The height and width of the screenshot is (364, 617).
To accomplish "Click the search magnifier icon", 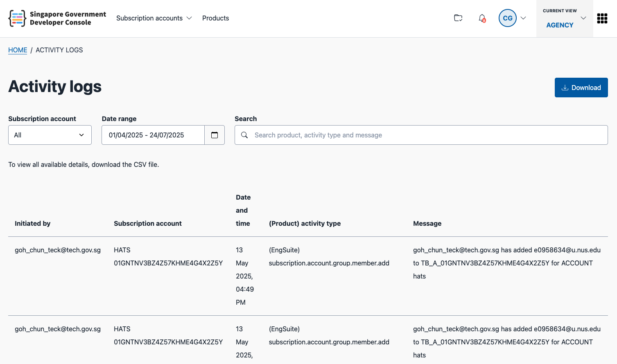I will tap(244, 135).
